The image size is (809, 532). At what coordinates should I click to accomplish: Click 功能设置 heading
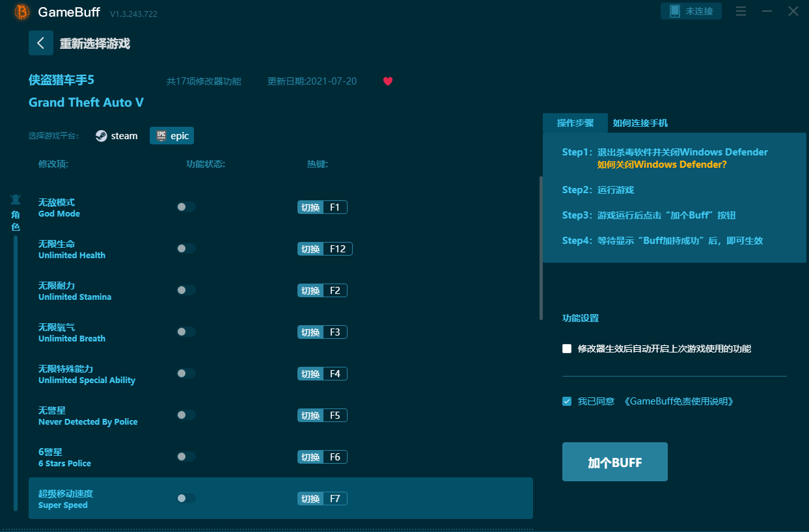coord(581,318)
